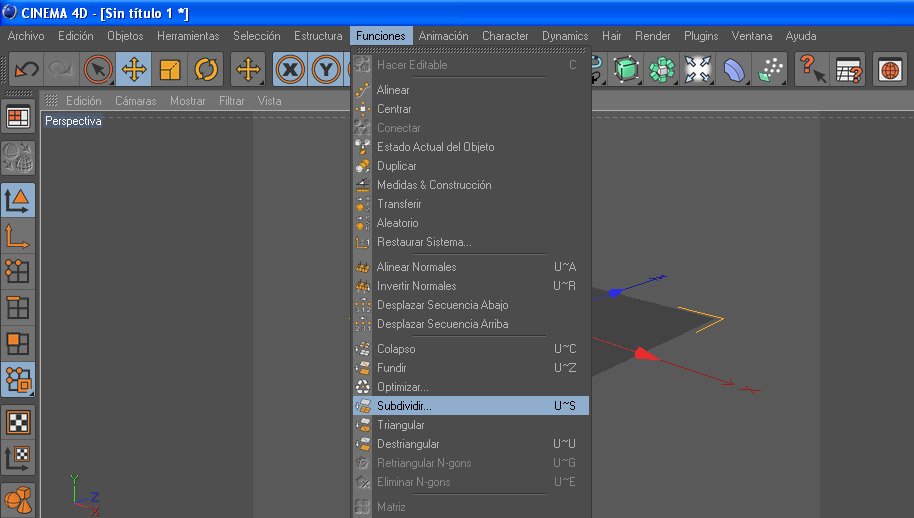Viewport: 914px width, 518px height.
Task: Select Estado Actual del Objeto entry
Action: click(471, 147)
